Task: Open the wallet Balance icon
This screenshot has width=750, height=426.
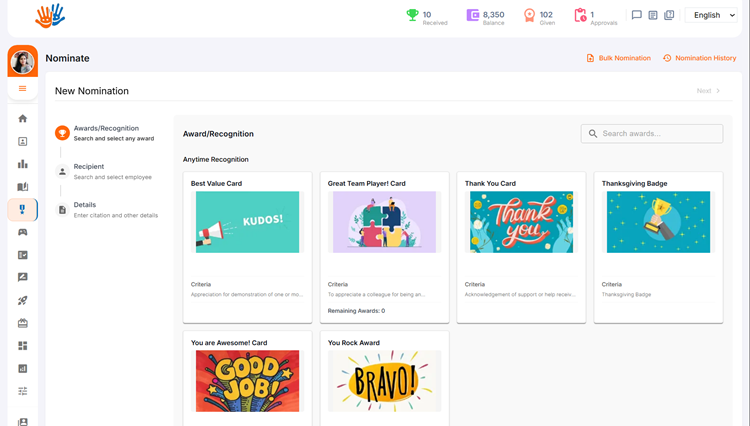Action: [x=473, y=15]
